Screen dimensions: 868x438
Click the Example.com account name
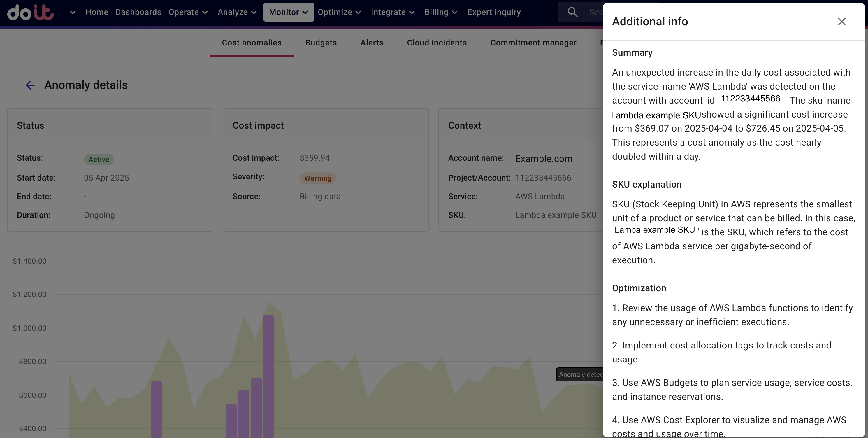544,158
